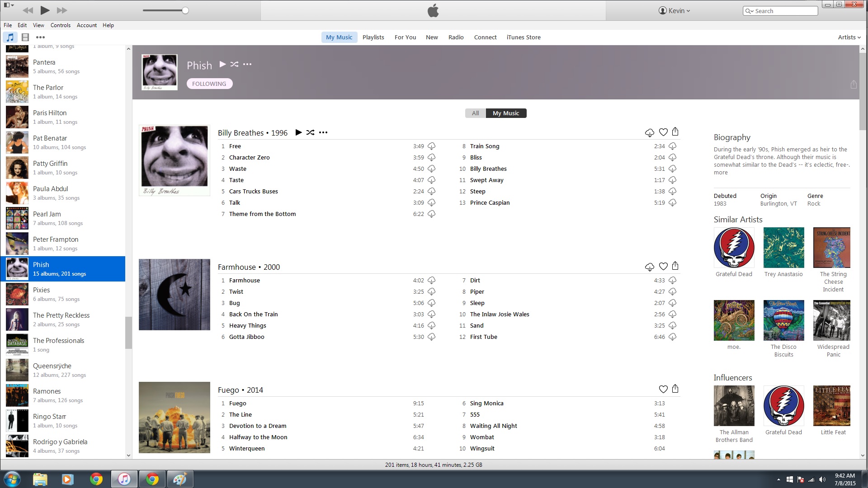The image size is (868, 488).
Task: Switch to the Movies library icon
Action: 25,38
